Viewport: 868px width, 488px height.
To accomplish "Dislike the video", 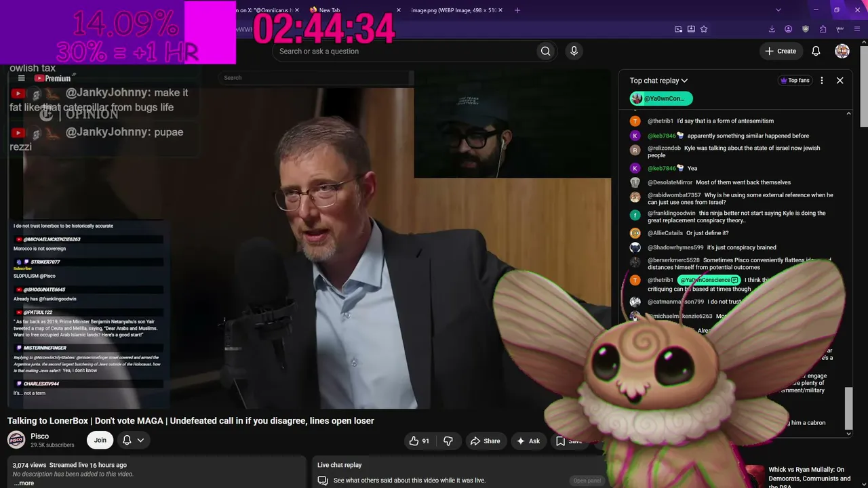I will (x=448, y=441).
